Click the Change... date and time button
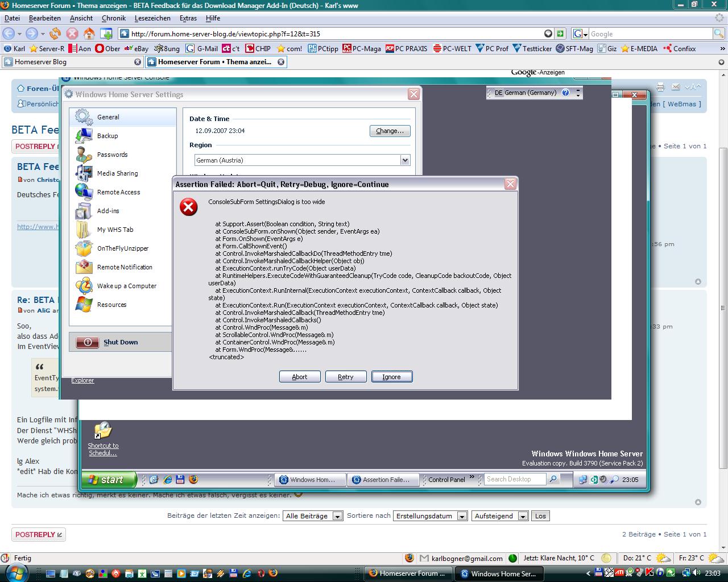Viewport: 728px width, 582px height. point(390,131)
